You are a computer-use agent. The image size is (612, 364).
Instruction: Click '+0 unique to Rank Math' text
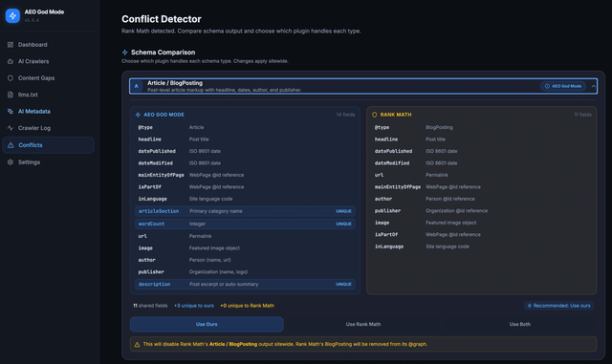[247, 306]
